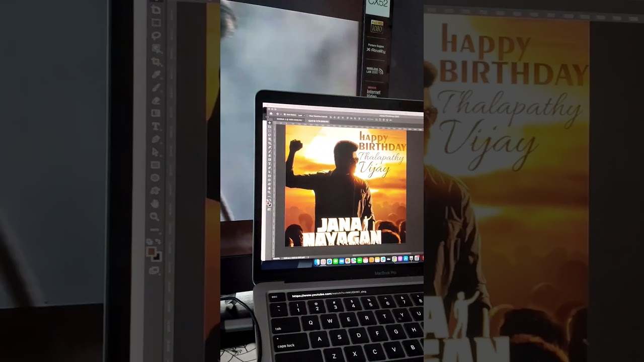This screenshot has width=644, height=362.
Task: Toggle Quick Mask mode icon
Action: click(269, 209)
